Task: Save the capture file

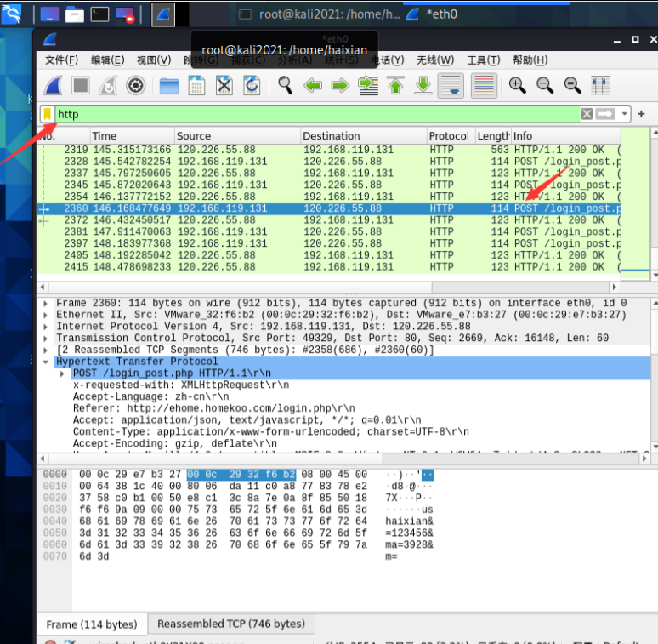Action: tap(196, 86)
